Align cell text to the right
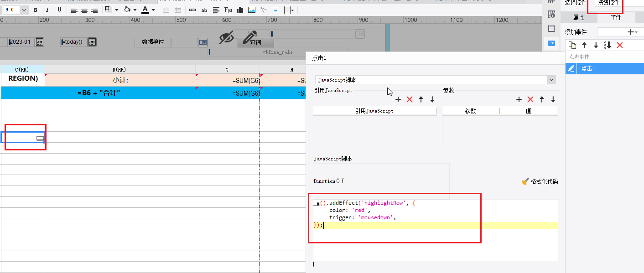 coord(94,10)
